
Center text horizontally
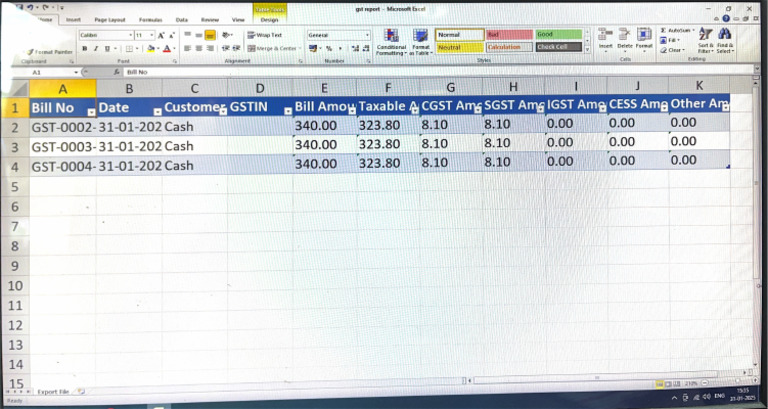click(199, 48)
